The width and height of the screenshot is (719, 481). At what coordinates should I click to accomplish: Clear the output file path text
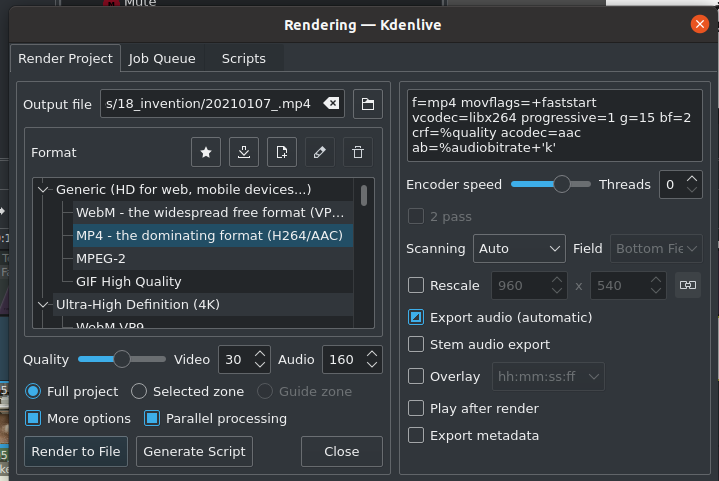pyautogui.click(x=331, y=104)
